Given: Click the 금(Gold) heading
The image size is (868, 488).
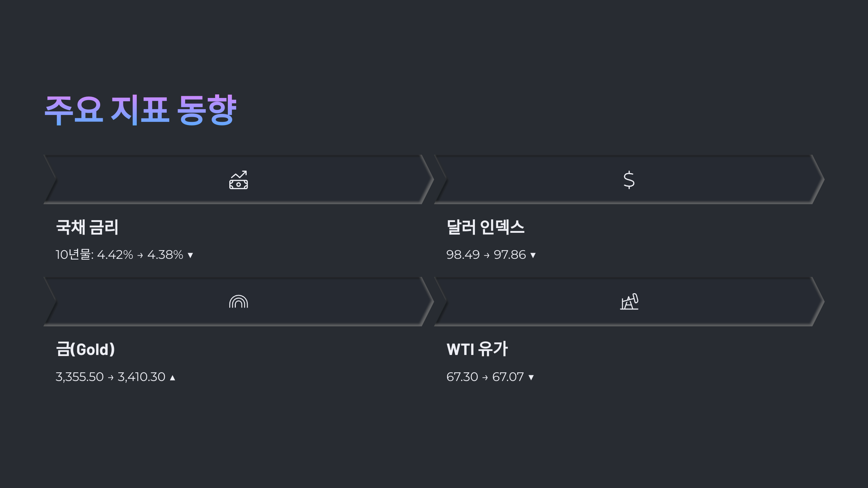Looking at the screenshot, I should click(85, 349).
